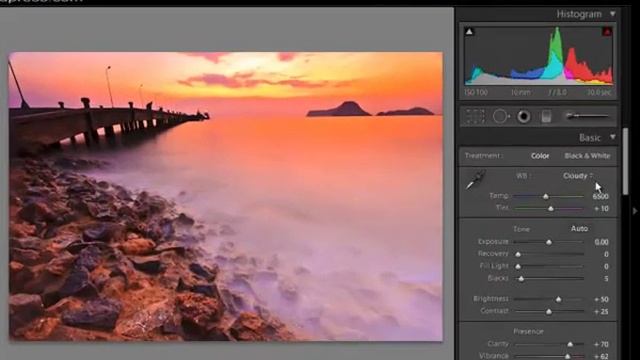Viewport: 640px width, 360px height.
Task: Hide the right panel group arrow
Action: click(635, 211)
